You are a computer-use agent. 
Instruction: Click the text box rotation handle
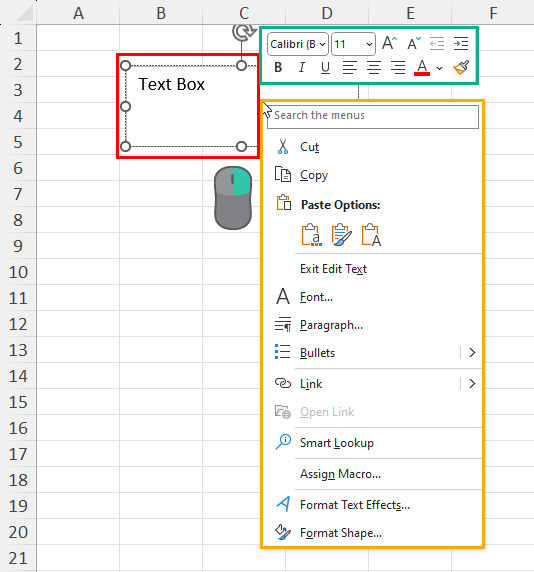click(243, 32)
